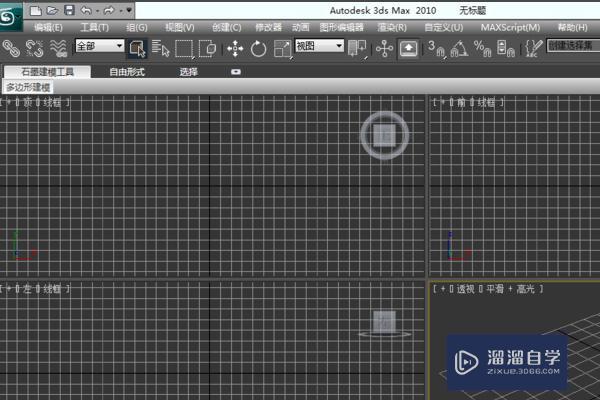Viewport: 600px width, 400px height.
Task: Open the 编辑(E) menu
Action: (48, 28)
